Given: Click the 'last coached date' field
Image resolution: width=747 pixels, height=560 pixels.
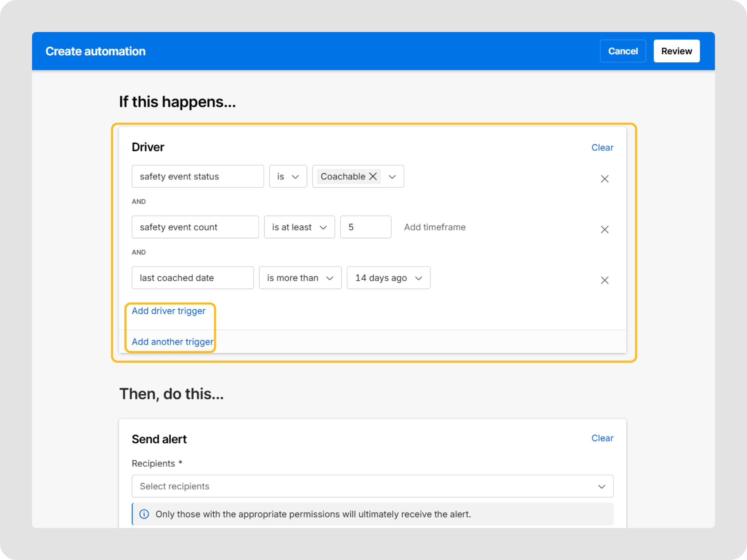Looking at the screenshot, I should (x=193, y=278).
